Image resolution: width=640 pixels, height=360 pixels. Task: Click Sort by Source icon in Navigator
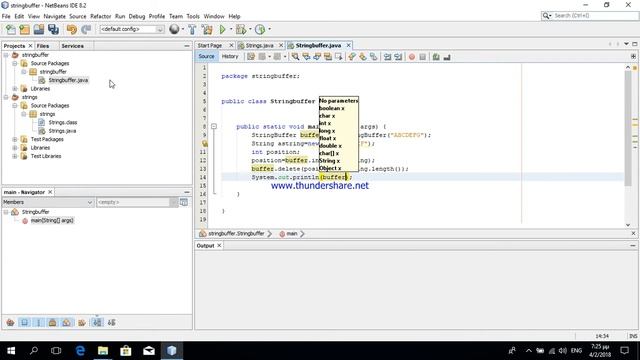tap(111, 322)
